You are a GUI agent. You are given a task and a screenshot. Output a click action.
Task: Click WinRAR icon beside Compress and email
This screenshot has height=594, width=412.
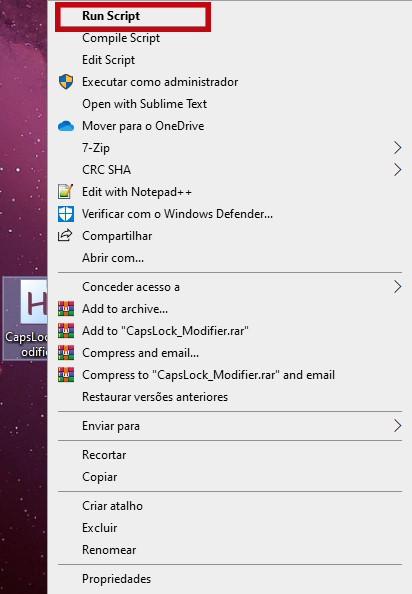click(66, 353)
